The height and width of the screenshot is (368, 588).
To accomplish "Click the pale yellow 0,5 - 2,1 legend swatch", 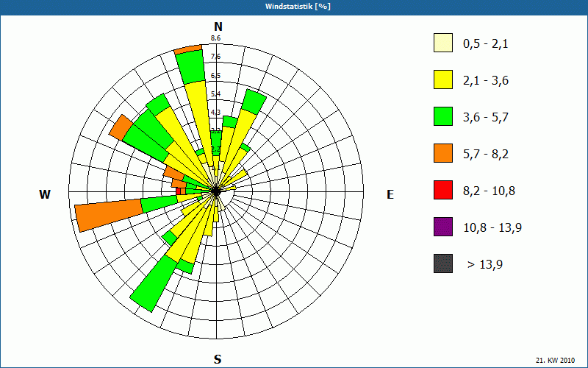I will tap(443, 43).
